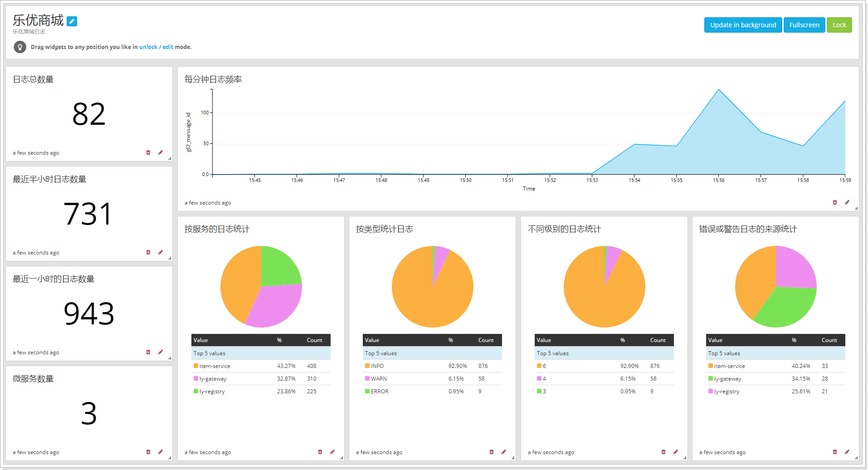The height and width of the screenshot is (470, 868).
Task: Delete the 最近一小时的日志数量 widget
Action: coord(148,352)
